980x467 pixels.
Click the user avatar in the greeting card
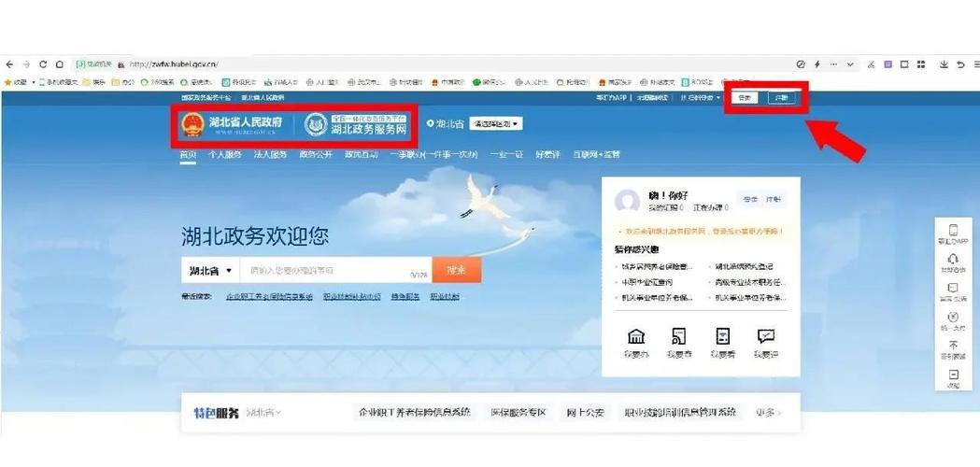(x=627, y=202)
